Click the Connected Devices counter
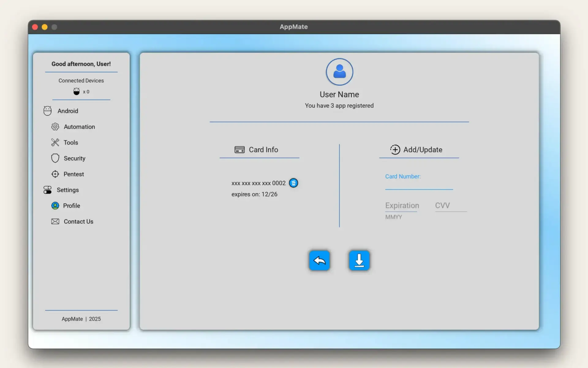Image resolution: width=588 pixels, height=368 pixels. [x=81, y=91]
